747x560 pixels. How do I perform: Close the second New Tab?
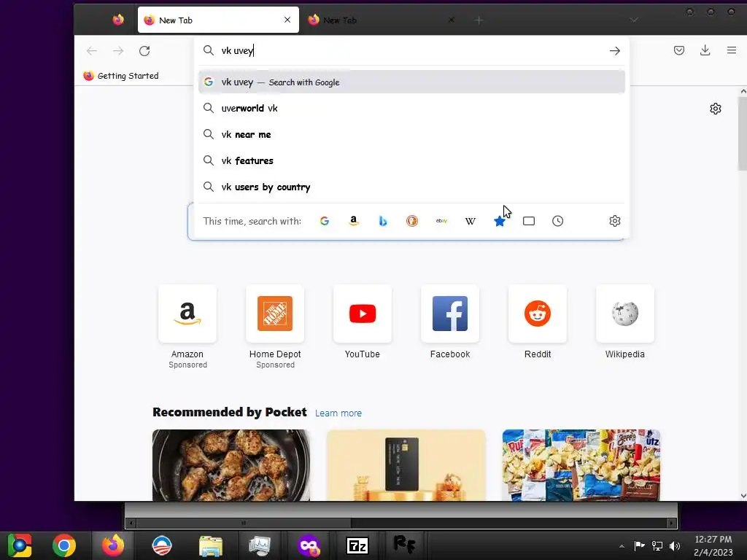point(451,20)
